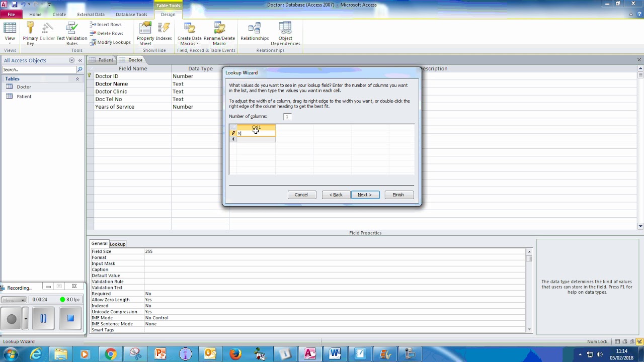
Task: Show the Property Sheet
Action: tap(145, 33)
